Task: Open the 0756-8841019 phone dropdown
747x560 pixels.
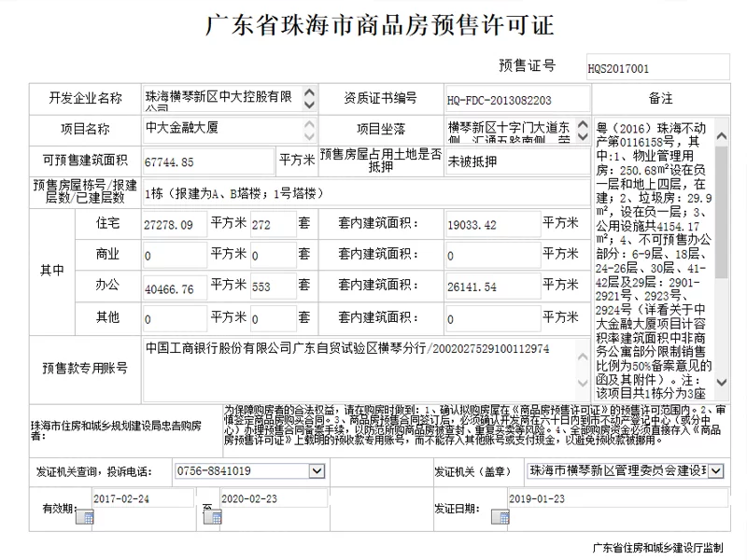Action: 317,471
